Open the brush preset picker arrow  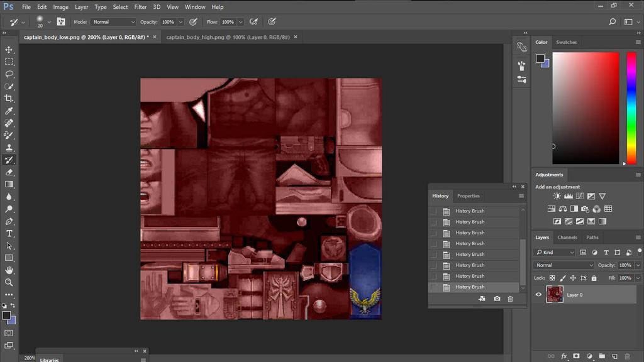[x=49, y=22]
